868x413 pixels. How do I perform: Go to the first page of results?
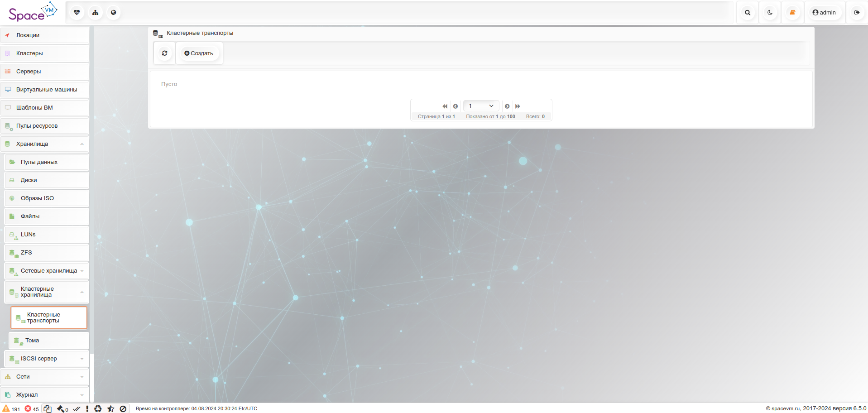click(x=445, y=106)
